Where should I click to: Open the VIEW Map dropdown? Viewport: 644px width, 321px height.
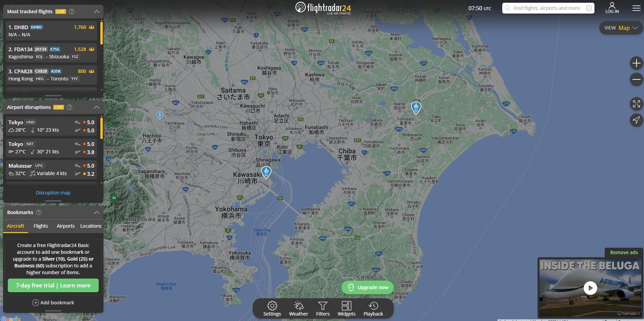tap(621, 28)
